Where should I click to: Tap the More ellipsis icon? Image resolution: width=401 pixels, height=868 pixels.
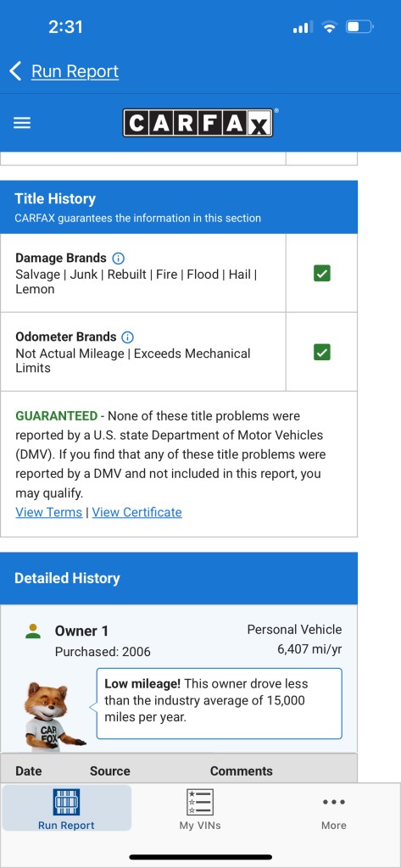[334, 802]
